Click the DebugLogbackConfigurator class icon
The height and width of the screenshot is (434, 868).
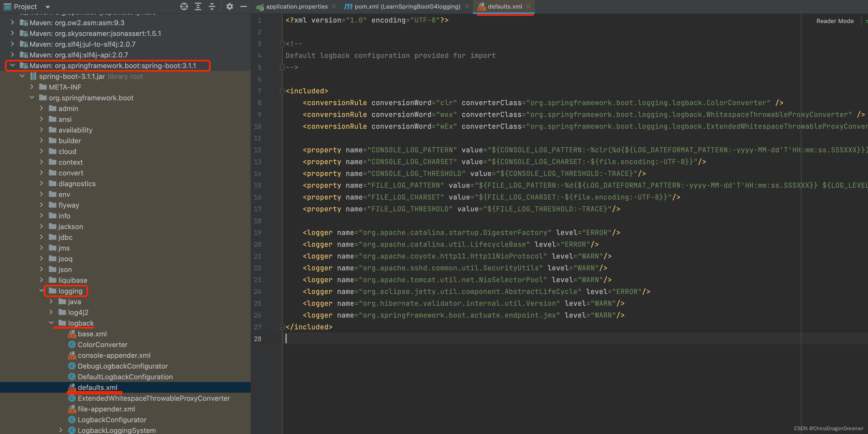72,366
